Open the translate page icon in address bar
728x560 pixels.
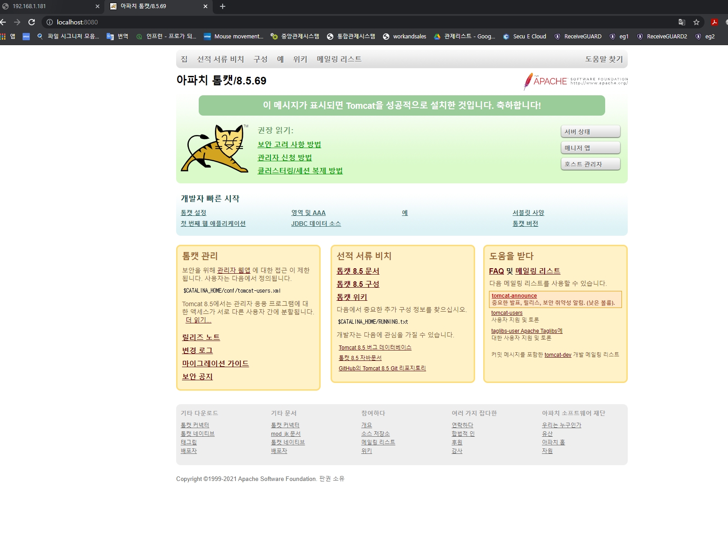(682, 22)
